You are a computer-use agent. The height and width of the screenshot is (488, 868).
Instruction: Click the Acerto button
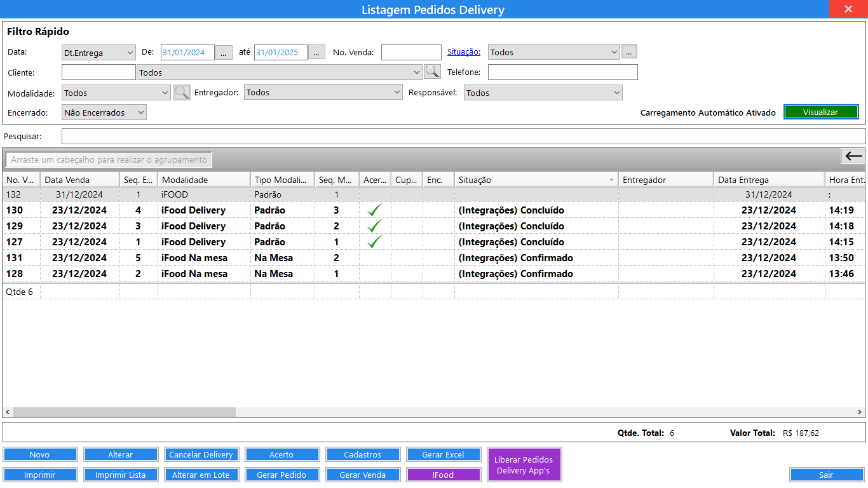tap(282, 454)
